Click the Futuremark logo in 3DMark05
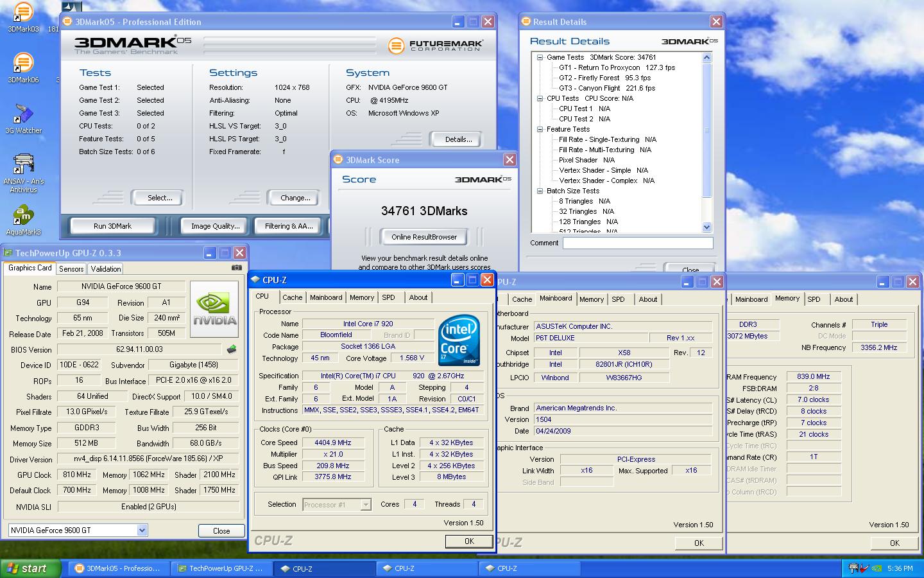 (435, 45)
